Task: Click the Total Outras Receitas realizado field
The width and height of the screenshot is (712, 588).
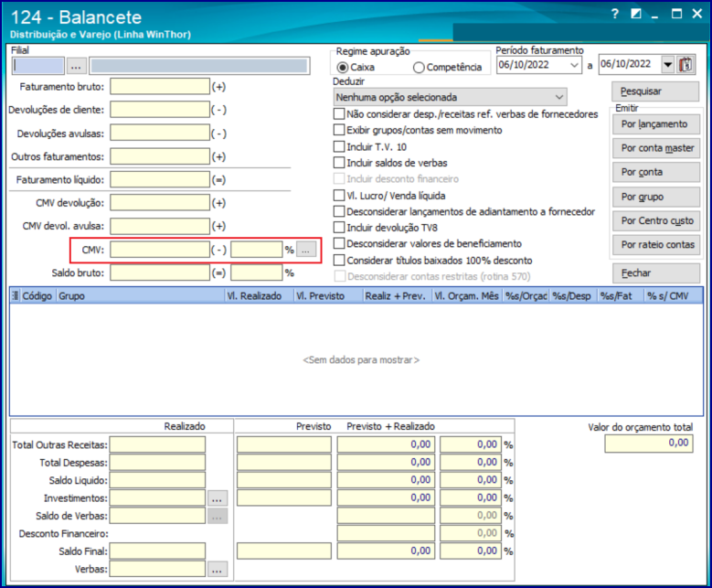Action: [157, 444]
